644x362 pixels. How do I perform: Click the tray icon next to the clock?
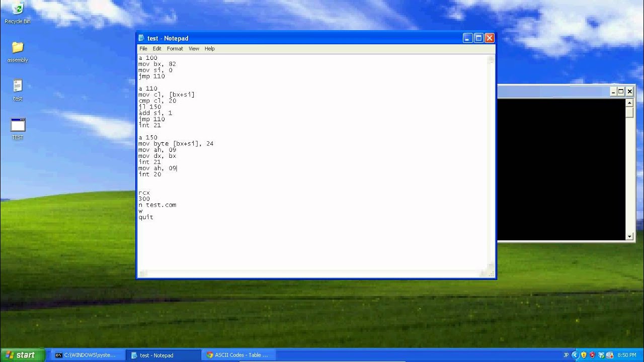609,355
